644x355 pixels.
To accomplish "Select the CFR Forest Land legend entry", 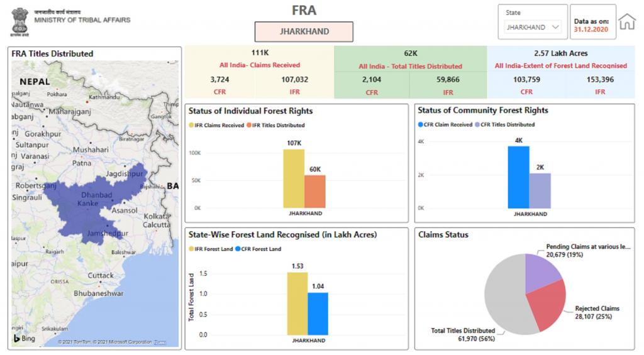I will point(260,249).
